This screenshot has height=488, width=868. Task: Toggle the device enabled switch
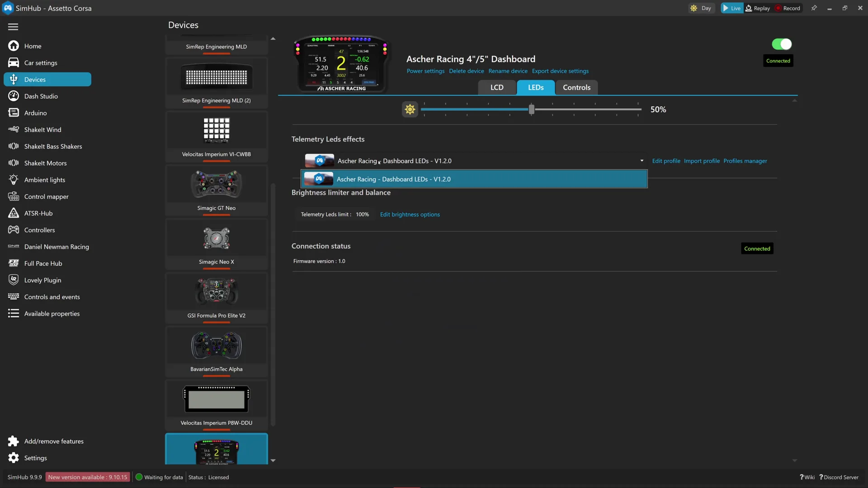(x=782, y=44)
